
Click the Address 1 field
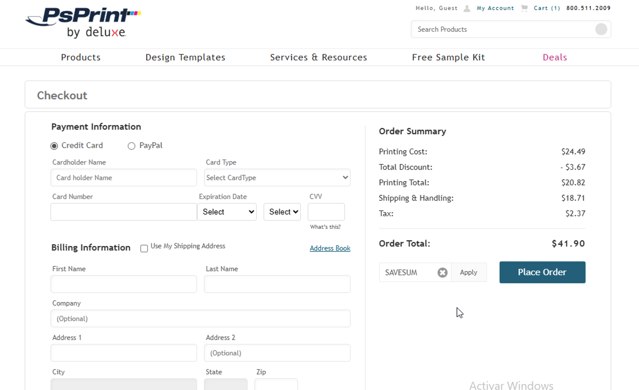pyautogui.click(x=124, y=353)
